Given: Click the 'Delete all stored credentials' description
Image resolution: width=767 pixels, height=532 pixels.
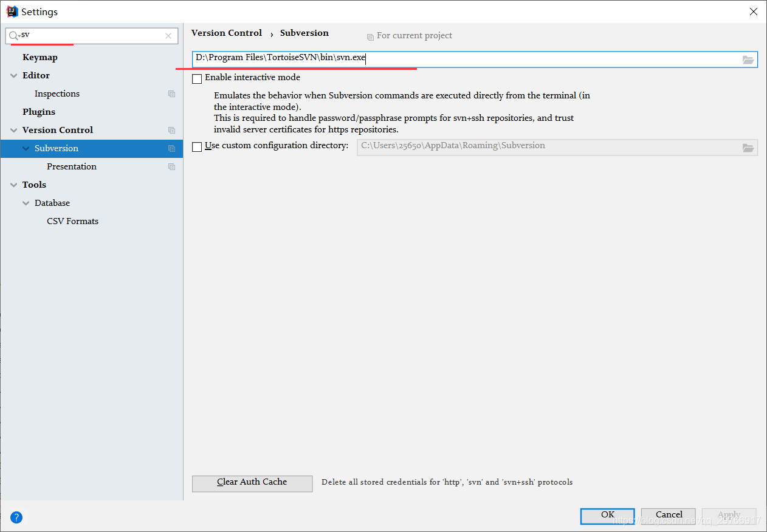Looking at the screenshot, I should point(447,482).
